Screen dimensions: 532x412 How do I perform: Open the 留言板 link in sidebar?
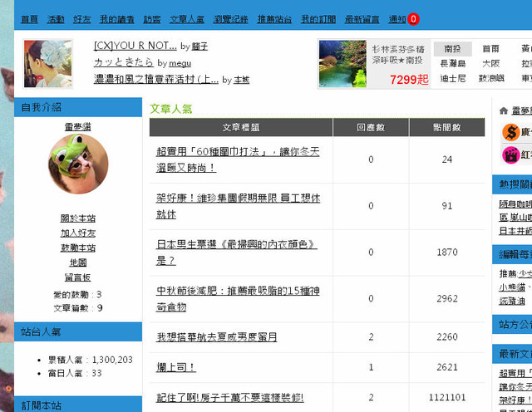click(x=78, y=277)
